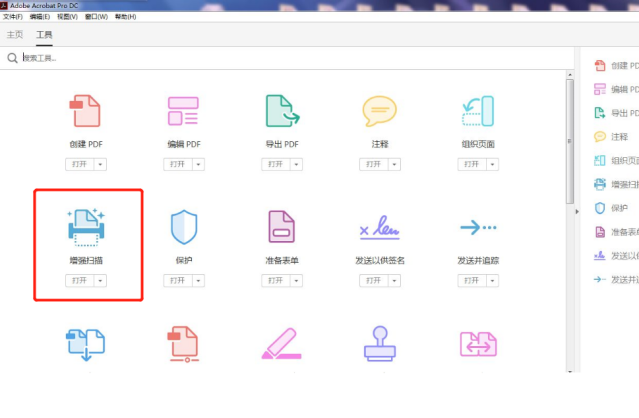Click the 创建 PDF tool icon
The image size is (639, 418).
coord(85,111)
